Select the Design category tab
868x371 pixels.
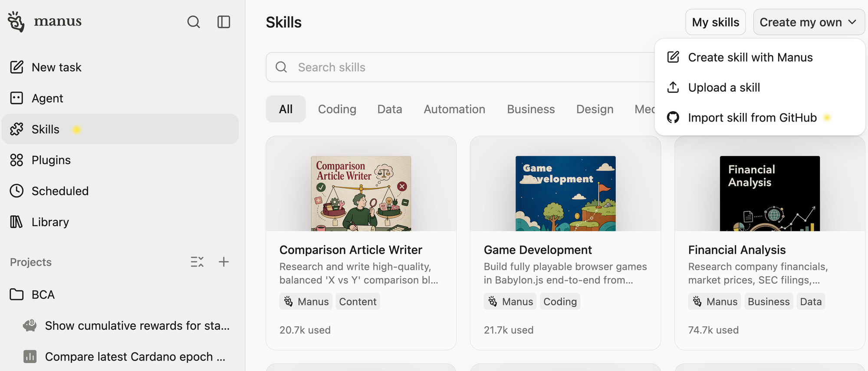(x=595, y=109)
